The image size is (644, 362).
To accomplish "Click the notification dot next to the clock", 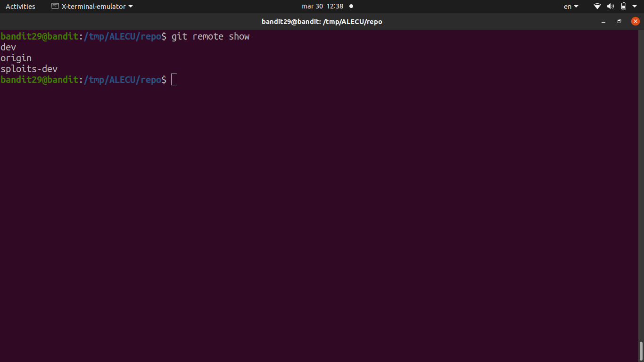I will 351,7.
